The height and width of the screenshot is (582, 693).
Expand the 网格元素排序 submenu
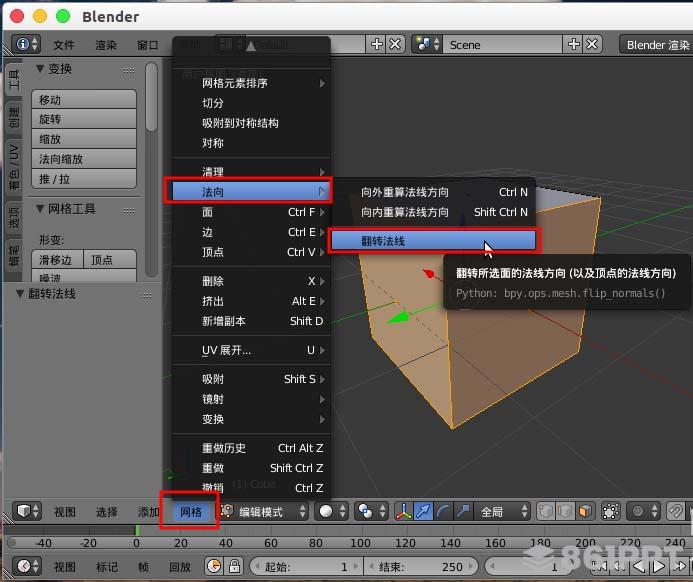pyautogui.click(x=251, y=83)
